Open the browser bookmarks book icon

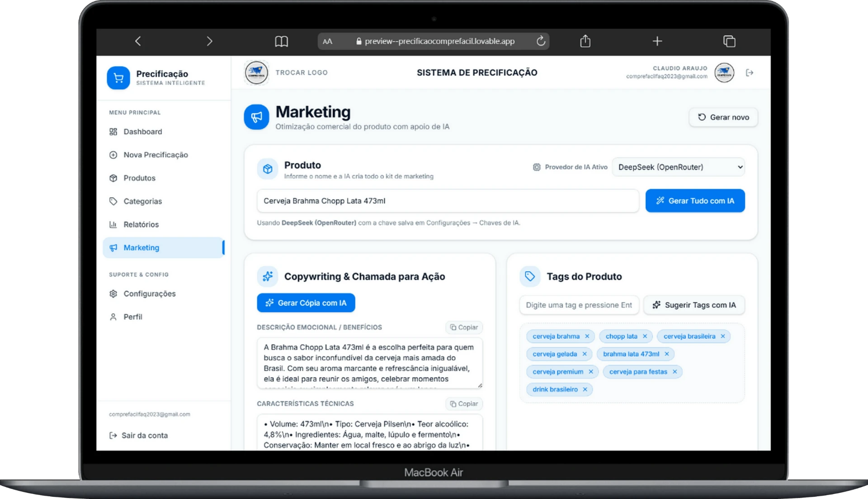281,41
